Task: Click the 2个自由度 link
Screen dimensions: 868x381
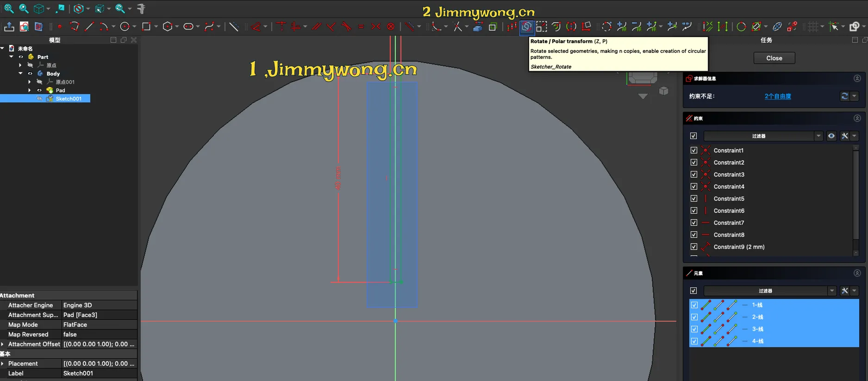Action: click(778, 96)
